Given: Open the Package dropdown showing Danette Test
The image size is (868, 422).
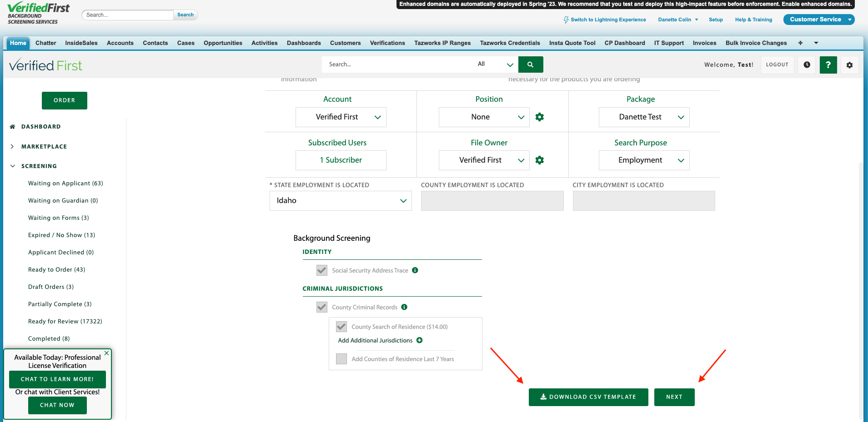Looking at the screenshot, I should tap(644, 117).
